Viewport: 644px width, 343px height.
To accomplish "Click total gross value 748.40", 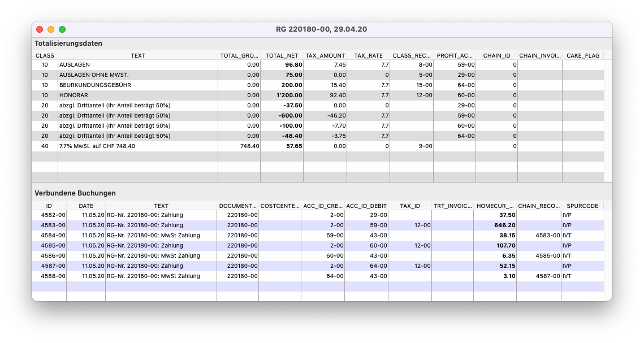I will point(250,146).
